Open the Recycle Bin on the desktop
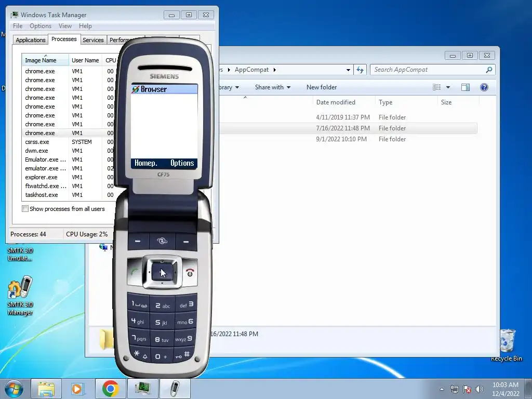This screenshot has height=399, width=532. [x=507, y=345]
